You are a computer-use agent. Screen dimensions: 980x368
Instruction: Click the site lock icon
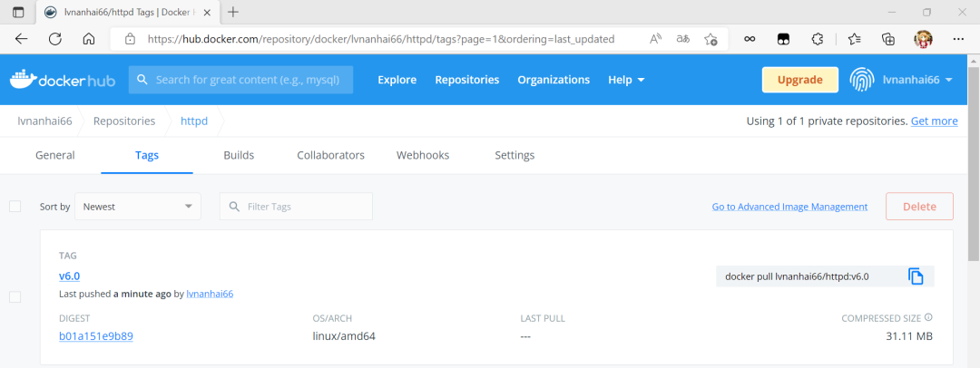pyautogui.click(x=130, y=39)
